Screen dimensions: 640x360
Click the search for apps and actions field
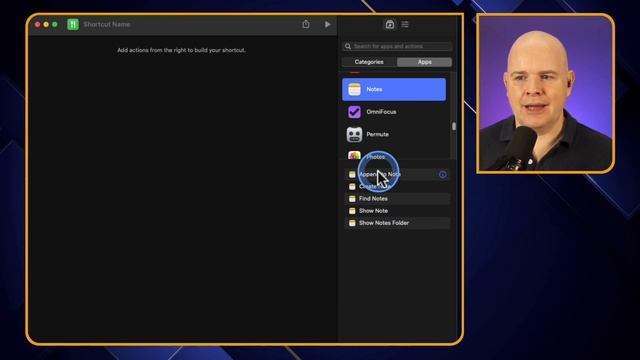397,46
